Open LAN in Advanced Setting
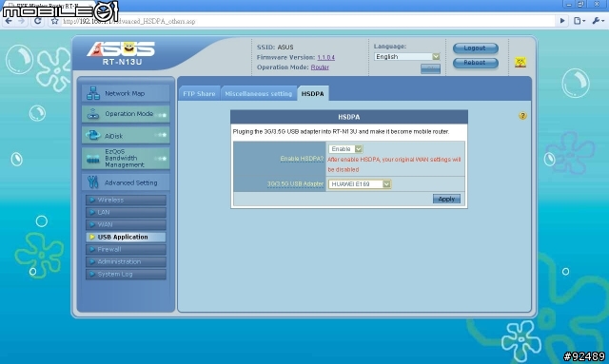Image resolution: width=609 pixels, height=364 pixels. tap(126, 212)
